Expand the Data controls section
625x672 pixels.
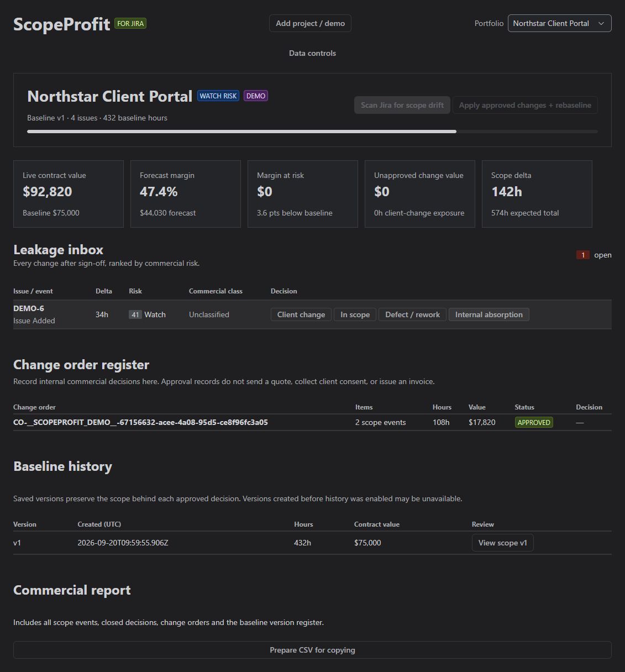tap(312, 53)
